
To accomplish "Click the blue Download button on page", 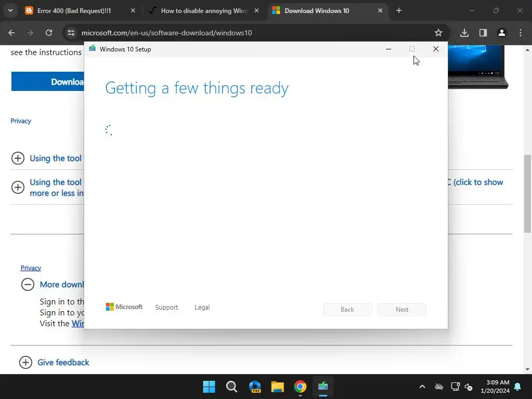I will pos(48,82).
